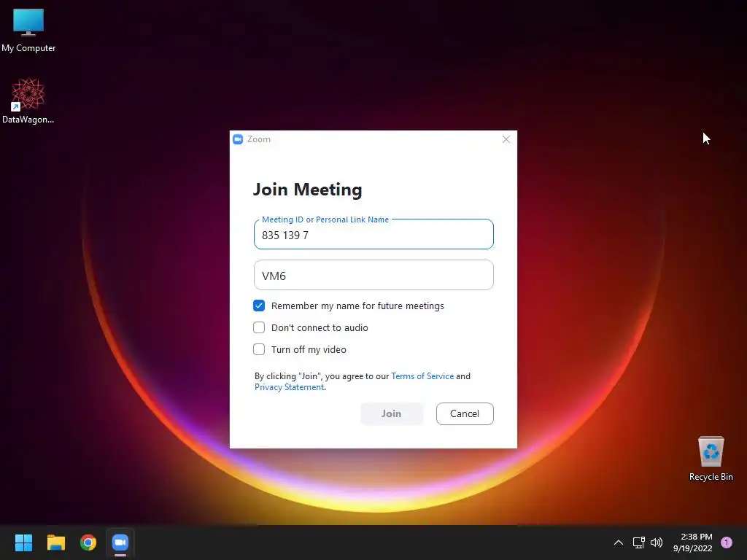Open the Terms of Service link
The width and height of the screenshot is (747, 560).
(422, 376)
